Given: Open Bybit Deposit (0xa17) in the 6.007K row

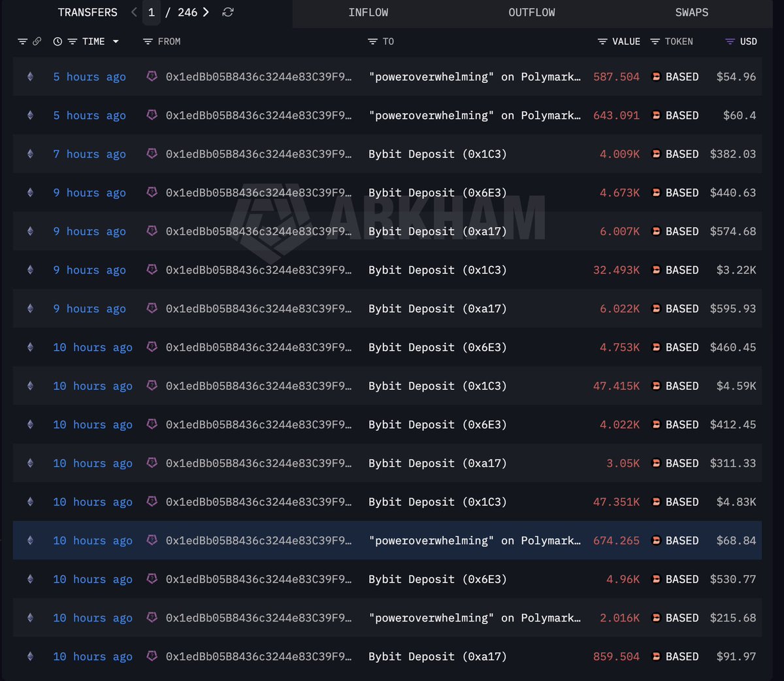Looking at the screenshot, I should [438, 231].
